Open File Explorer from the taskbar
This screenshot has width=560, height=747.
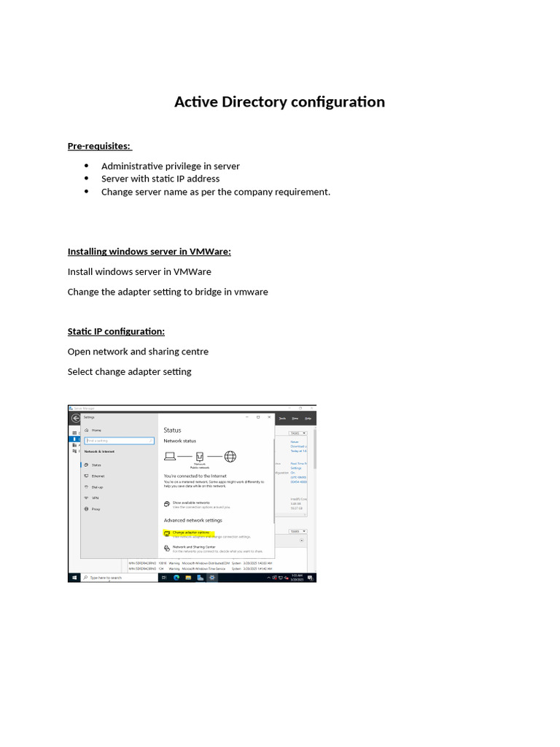click(188, 578)
